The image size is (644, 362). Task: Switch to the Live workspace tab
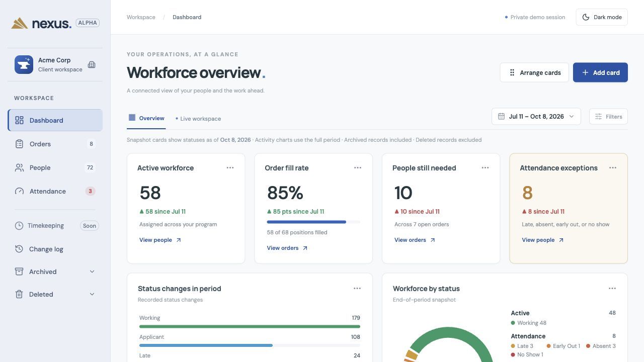coord(198,119)
